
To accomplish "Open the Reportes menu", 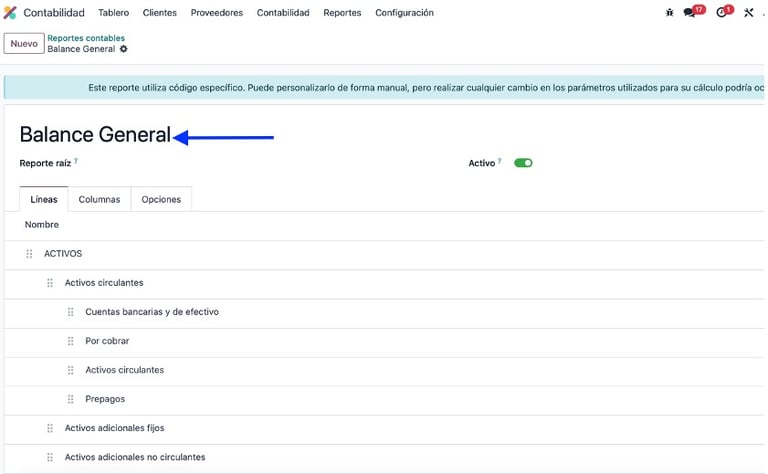I will coord(342,13).
